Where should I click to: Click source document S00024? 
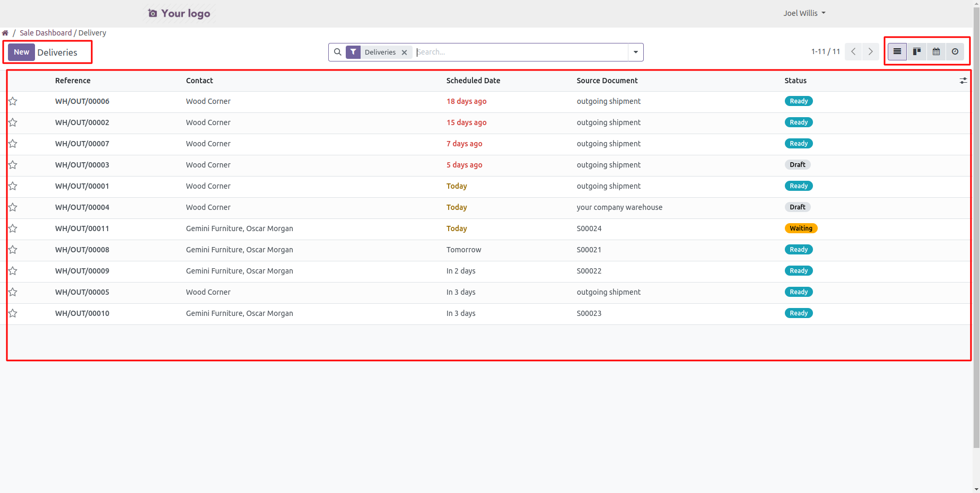pos(589,228)
